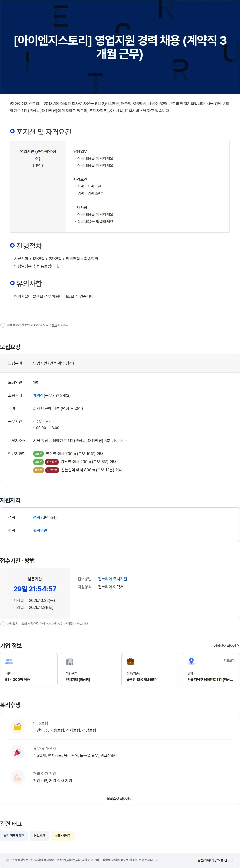
Task: Expand 복리후생 더보기
Action: pos(120,799)
